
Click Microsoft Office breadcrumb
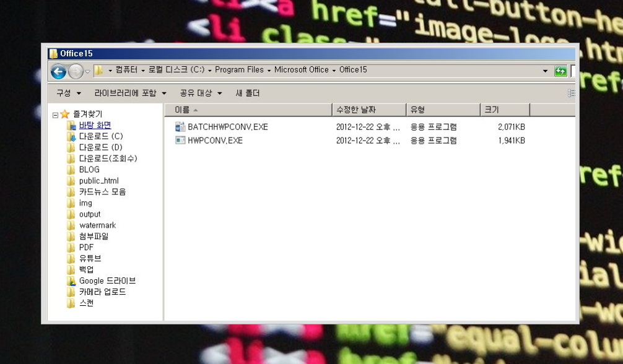click(x=301, y=70)
